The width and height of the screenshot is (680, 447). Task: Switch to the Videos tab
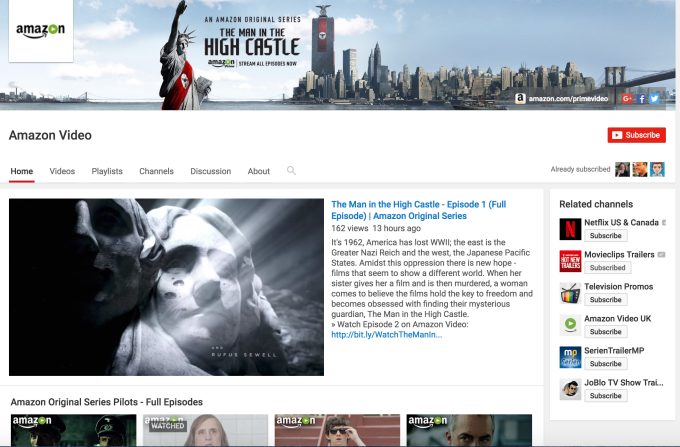click(62, 171)
